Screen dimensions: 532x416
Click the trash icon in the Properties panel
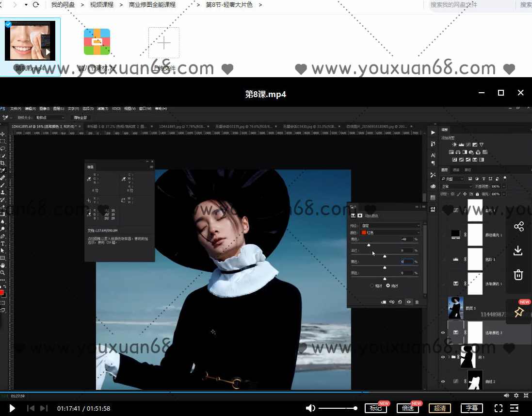click(x=417, y=302)
